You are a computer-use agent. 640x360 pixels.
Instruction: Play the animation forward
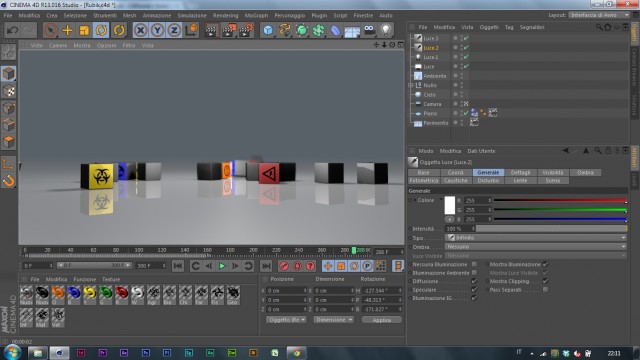[x=222, y=266]
